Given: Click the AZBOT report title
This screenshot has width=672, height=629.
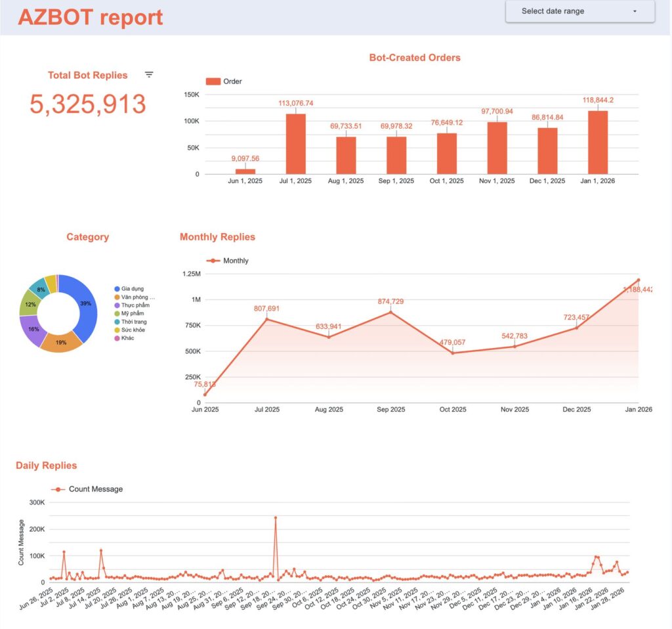Looking at the screenshot, I should (x=91, y=17).
